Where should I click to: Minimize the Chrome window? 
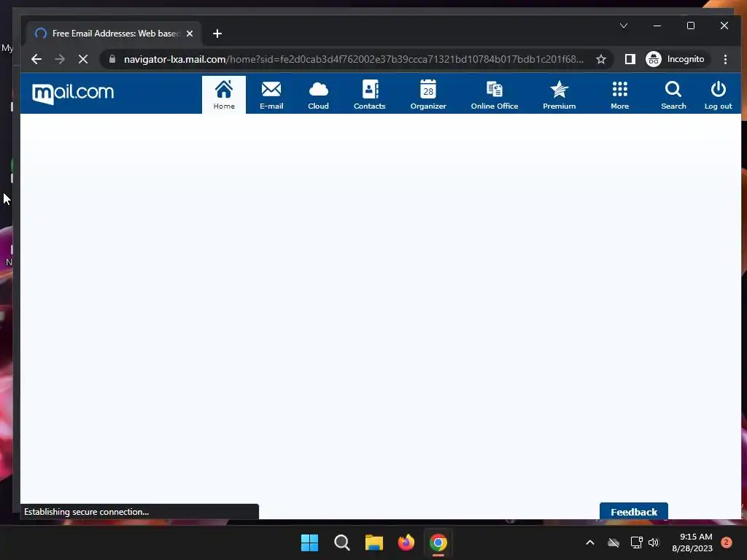tap(657, 26)
